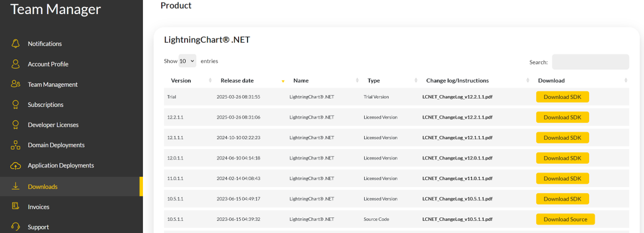The image size is (644, 233).
Task: Click the Support headset icon
Action: click(x=16, y=227)
